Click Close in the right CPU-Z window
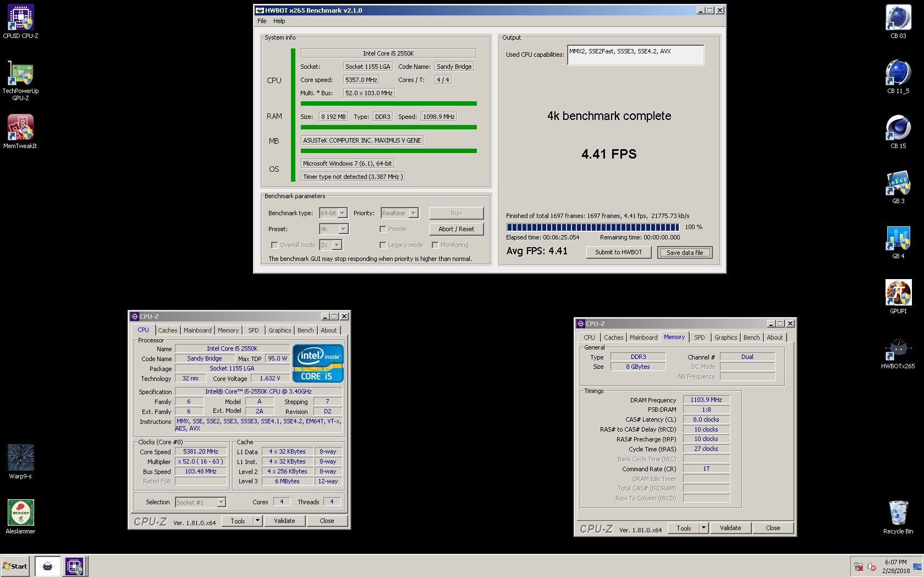Screen dimensions: 924x578 [773, 528]
